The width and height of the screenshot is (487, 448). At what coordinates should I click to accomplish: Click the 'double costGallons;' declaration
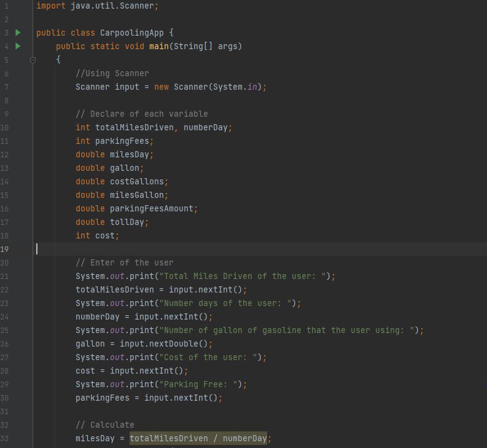tap(122, 181)
